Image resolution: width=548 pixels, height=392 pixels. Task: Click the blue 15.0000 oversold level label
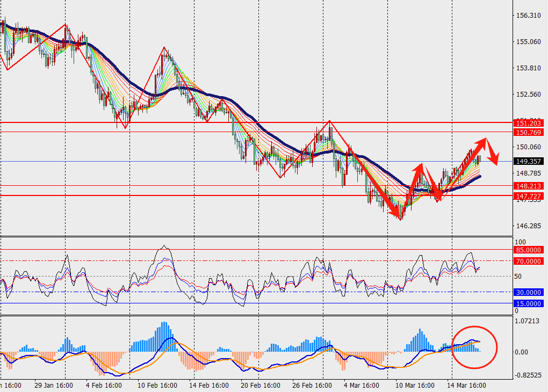pos(527,303)
